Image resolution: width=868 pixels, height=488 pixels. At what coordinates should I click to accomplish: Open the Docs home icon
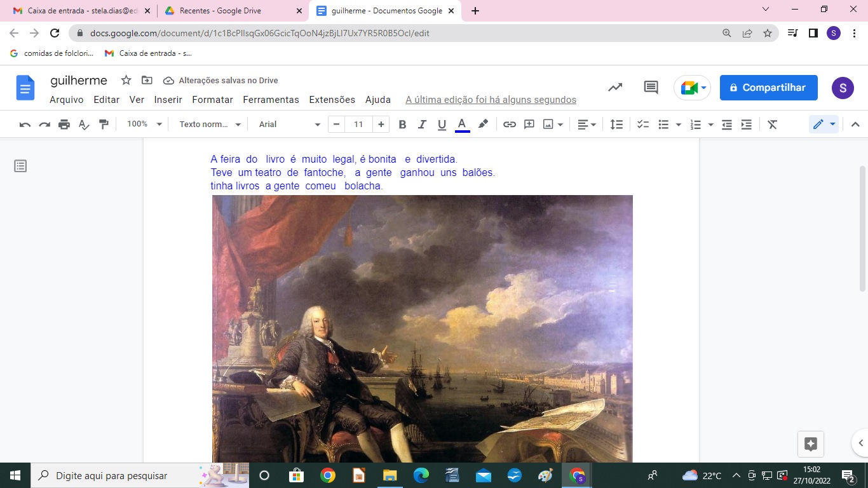tap(25, 88)
